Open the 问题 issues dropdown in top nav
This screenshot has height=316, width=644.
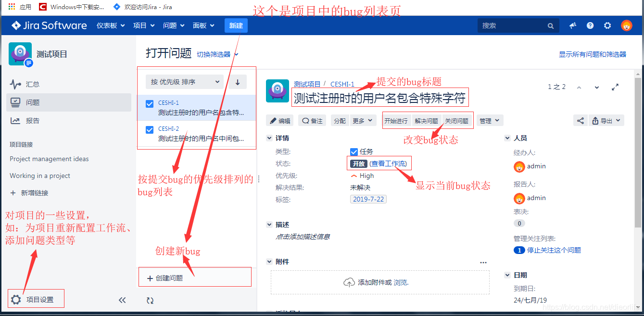(x=174, y=25)
